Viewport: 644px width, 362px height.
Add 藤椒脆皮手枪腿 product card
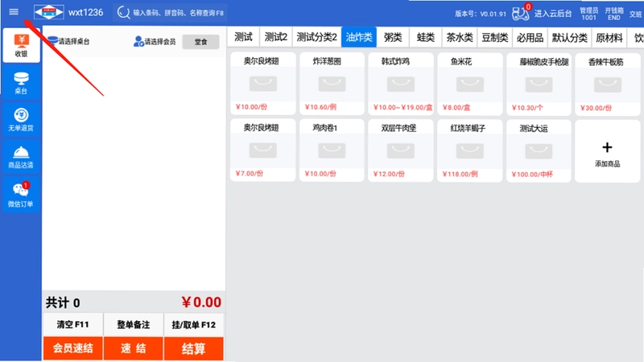coord(539,84)
